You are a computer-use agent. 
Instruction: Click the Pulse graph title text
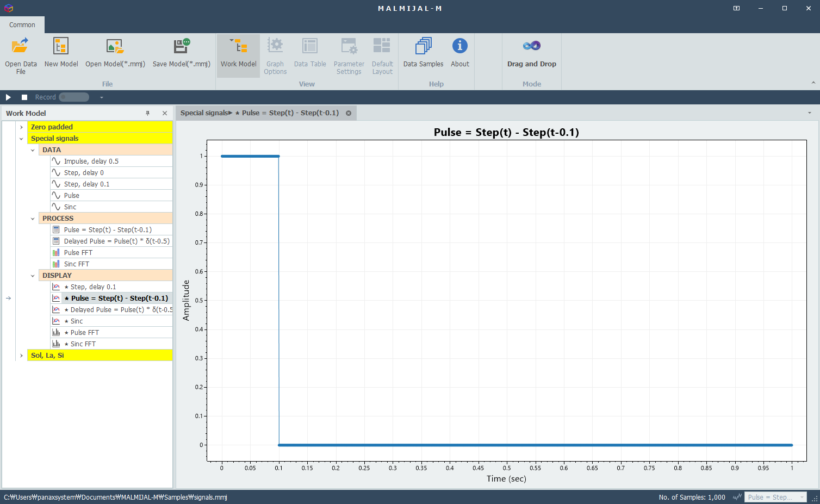tap(506, 132)
